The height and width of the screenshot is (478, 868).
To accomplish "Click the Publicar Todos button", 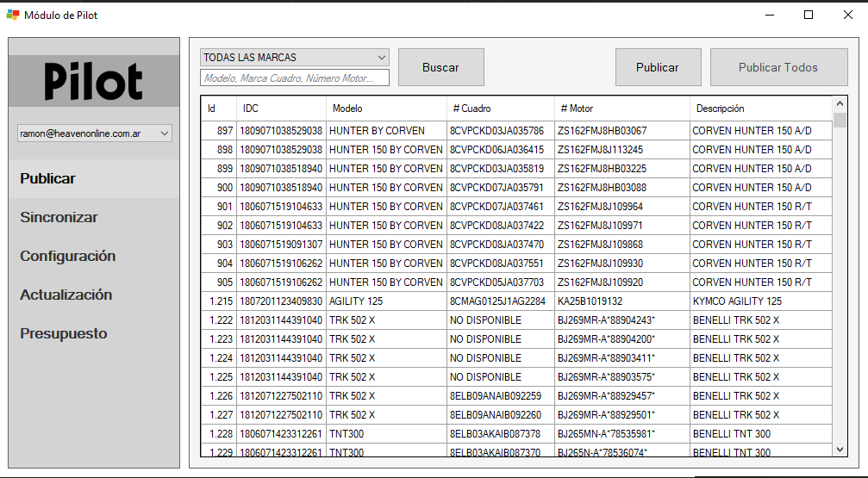I will 778,67.
